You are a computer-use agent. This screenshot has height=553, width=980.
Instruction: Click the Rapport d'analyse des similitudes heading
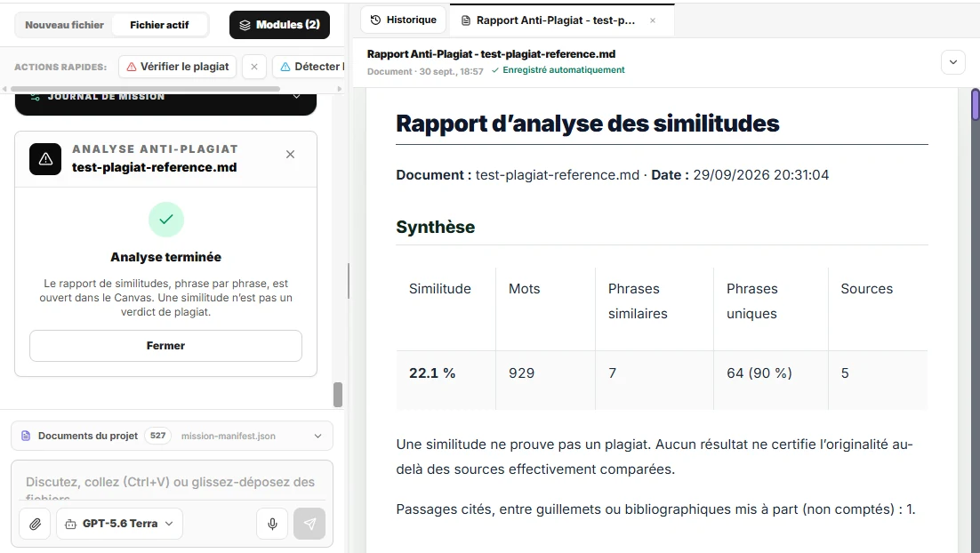tap(588, 123)
